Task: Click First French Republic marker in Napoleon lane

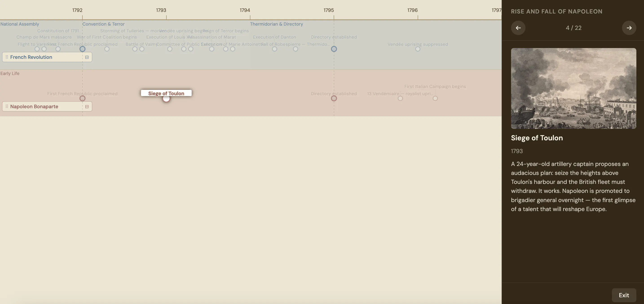Action: pyautogui.click(x=82, y=98)
